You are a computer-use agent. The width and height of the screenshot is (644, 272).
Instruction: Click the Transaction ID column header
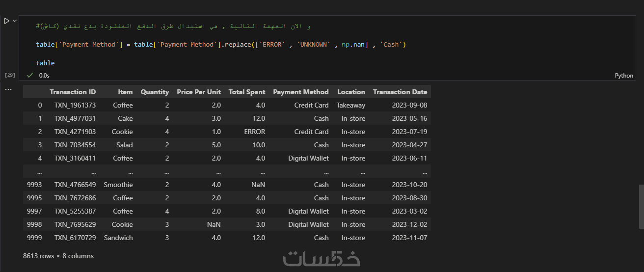click(73, 92)
